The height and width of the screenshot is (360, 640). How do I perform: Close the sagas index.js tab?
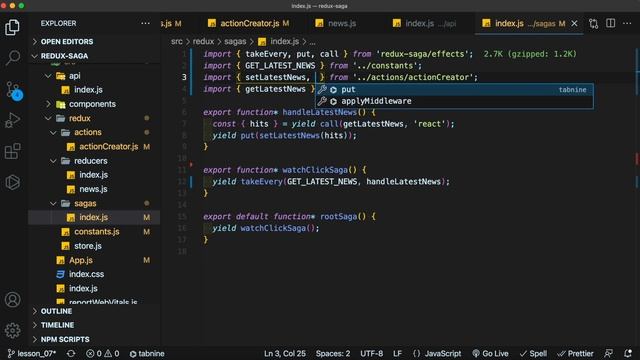pyautogui.click(x=574, y=24)
